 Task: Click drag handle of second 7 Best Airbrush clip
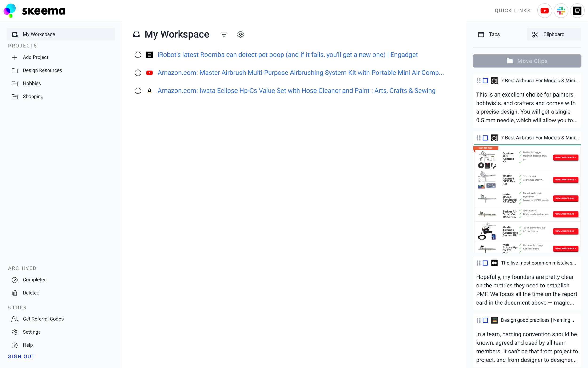coord(478,138)
